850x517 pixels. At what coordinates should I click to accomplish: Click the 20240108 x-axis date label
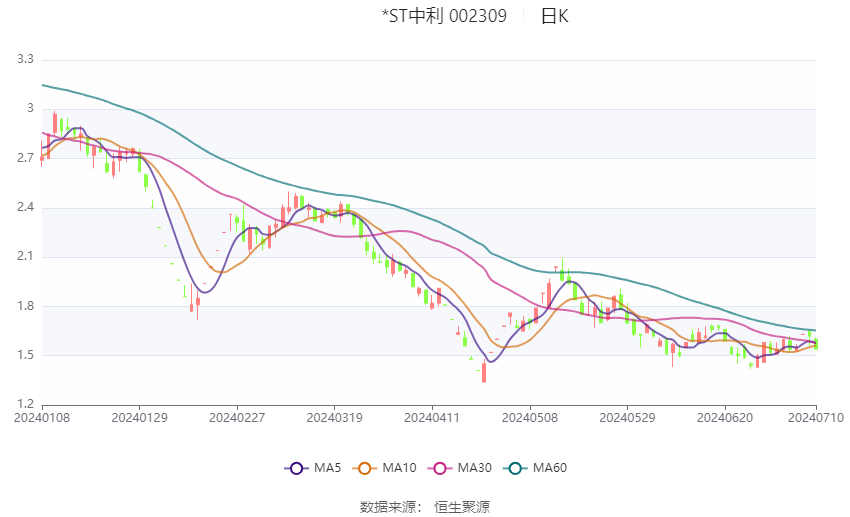coord(42,418)
